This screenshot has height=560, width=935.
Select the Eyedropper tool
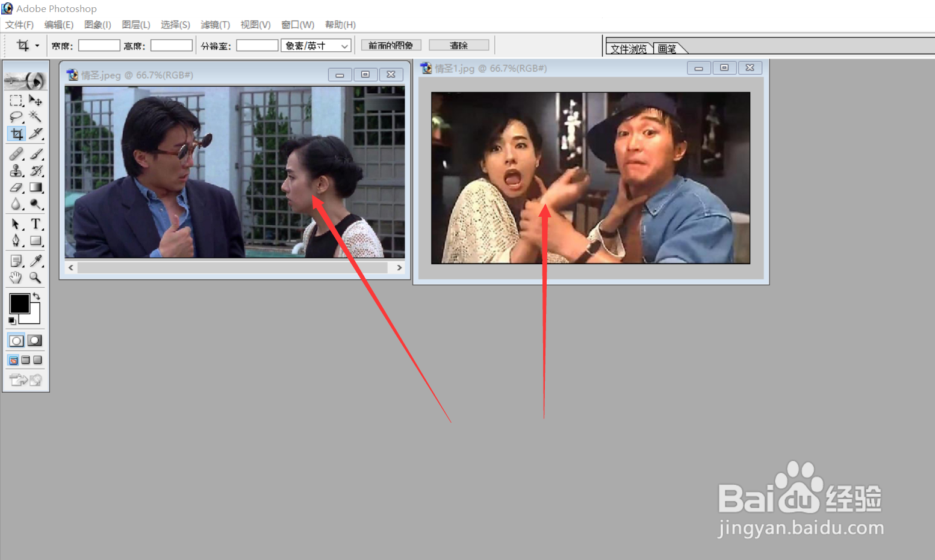pos(36,261)
